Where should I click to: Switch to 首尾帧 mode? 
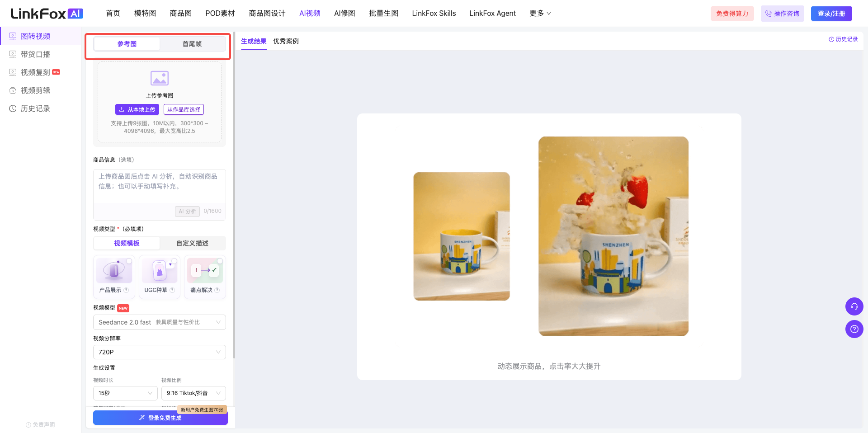[x=192, y=44]
